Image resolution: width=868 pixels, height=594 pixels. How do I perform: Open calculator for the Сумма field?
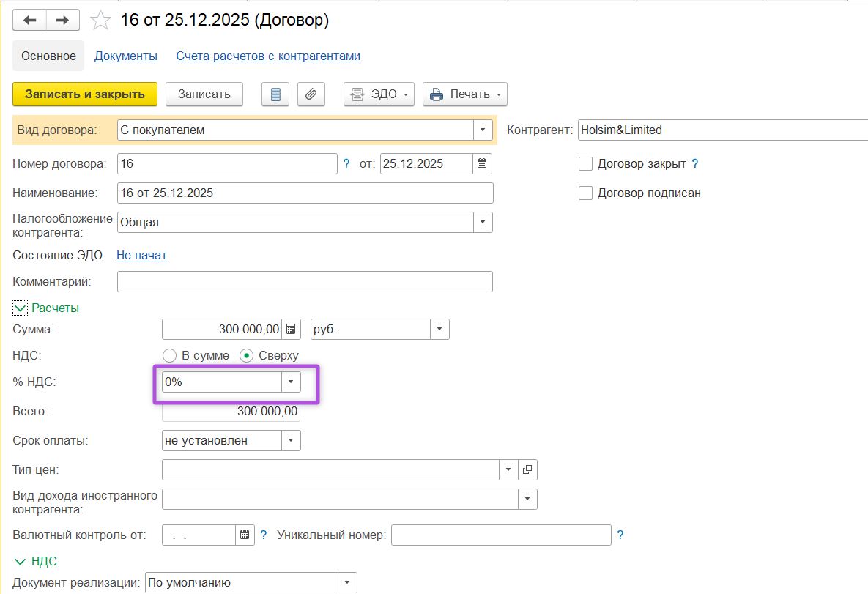(x=291, y=330)
